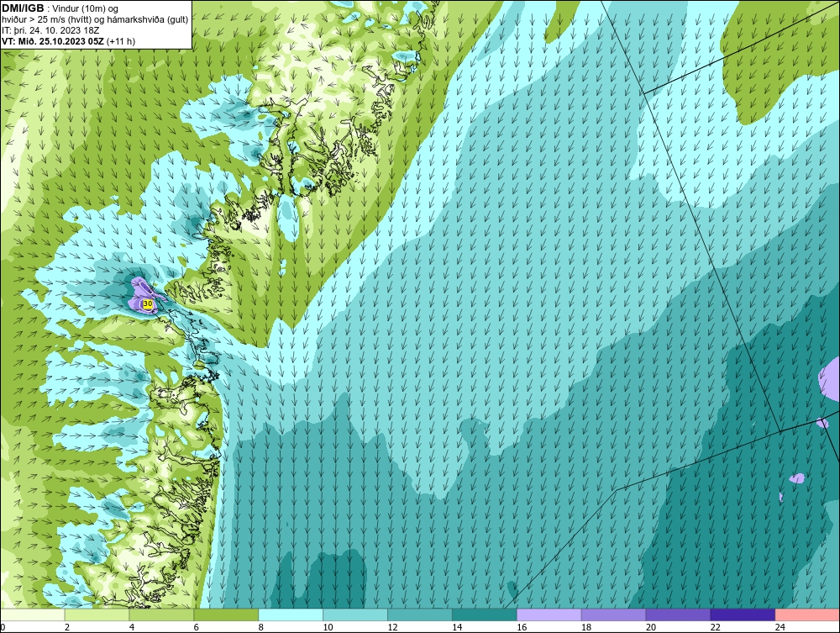
Task: Click the legend label 20
Action: coord(651,627)
